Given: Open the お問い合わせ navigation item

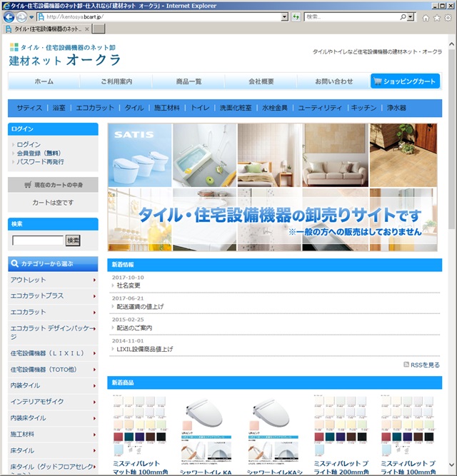Looking at the screenshot, I should click(333, 81).
